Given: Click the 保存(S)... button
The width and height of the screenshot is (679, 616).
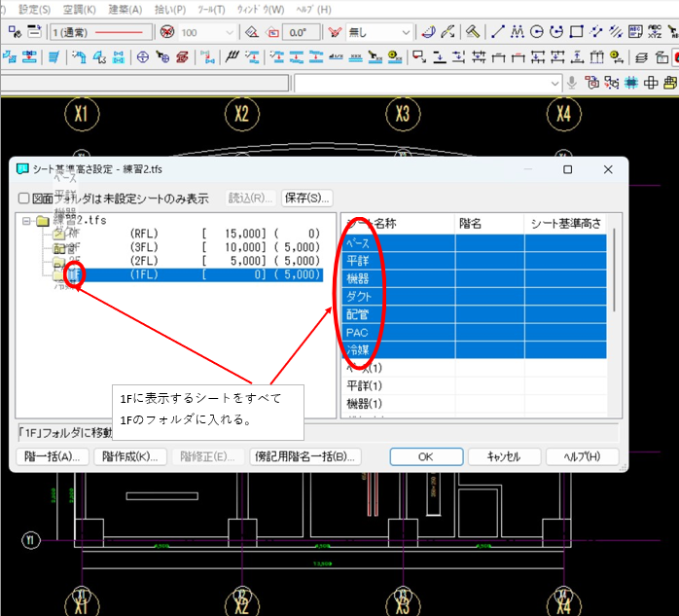Looking at the screenshot, I should tap(307, 198).
